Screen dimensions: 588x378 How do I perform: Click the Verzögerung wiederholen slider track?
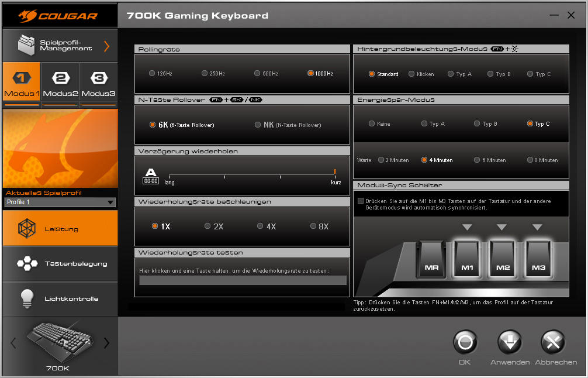pos(251,174)
